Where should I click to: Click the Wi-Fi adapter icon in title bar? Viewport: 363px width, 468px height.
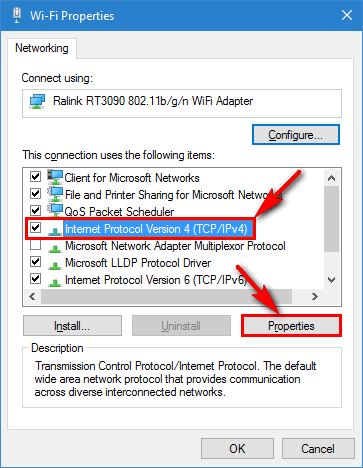pyautogui.click(x=17, y=15)
